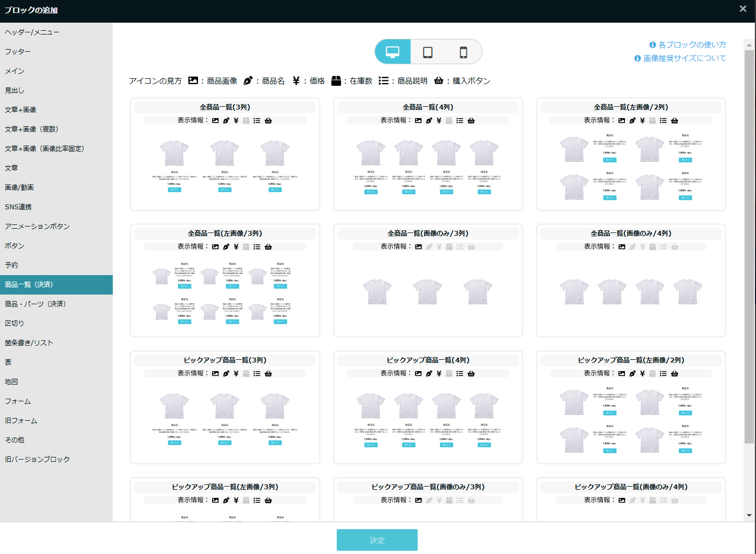Open the フォーム category

click(56, 401)
